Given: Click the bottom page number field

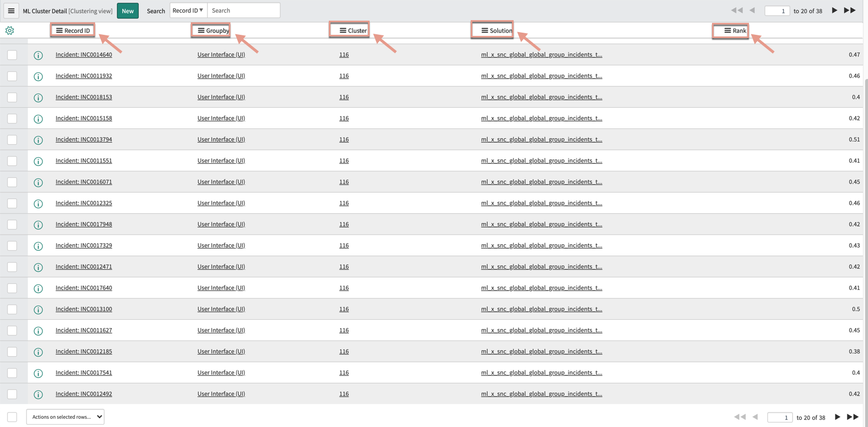Looking at the screenshot, I should pyautogui.click(x=780, y=417).
